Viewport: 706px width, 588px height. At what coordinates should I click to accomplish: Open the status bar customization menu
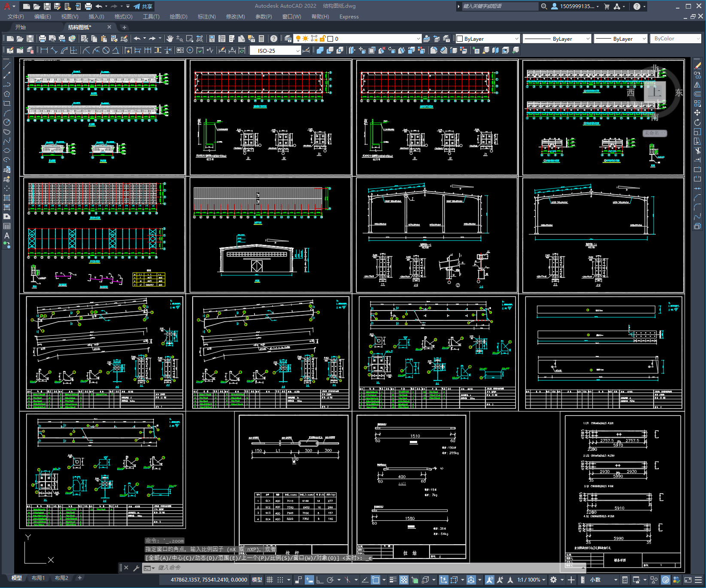(x=699, y=579)
